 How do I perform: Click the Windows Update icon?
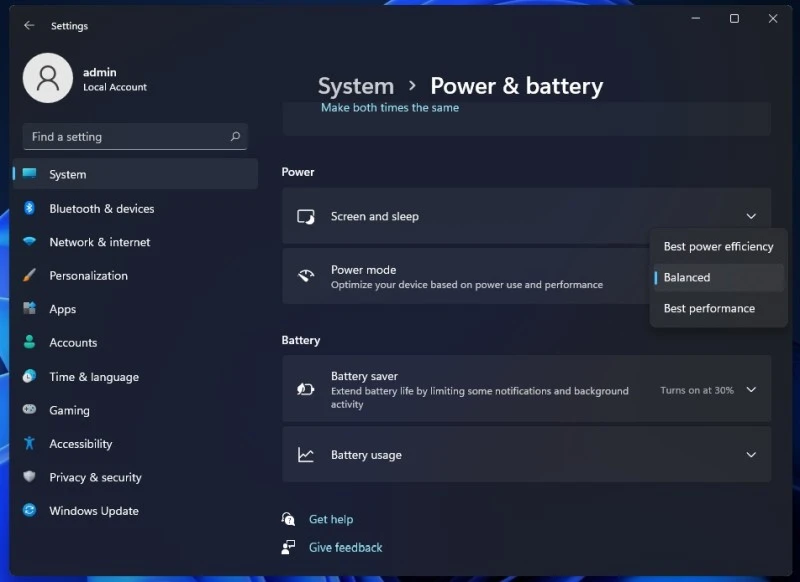pyautogui.click(x=28, y=511)
